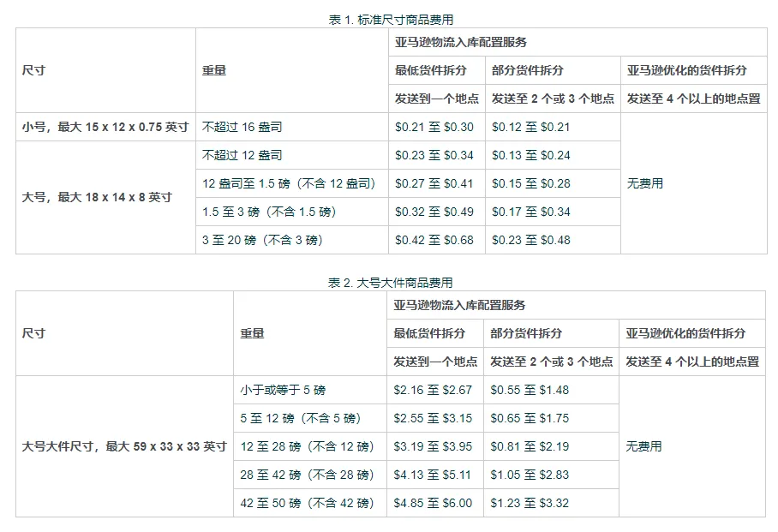This screenshot has width=778, height=532.
Task: Click the "小于或等于 5 磅" weight cell
Action: click(283, 390)
